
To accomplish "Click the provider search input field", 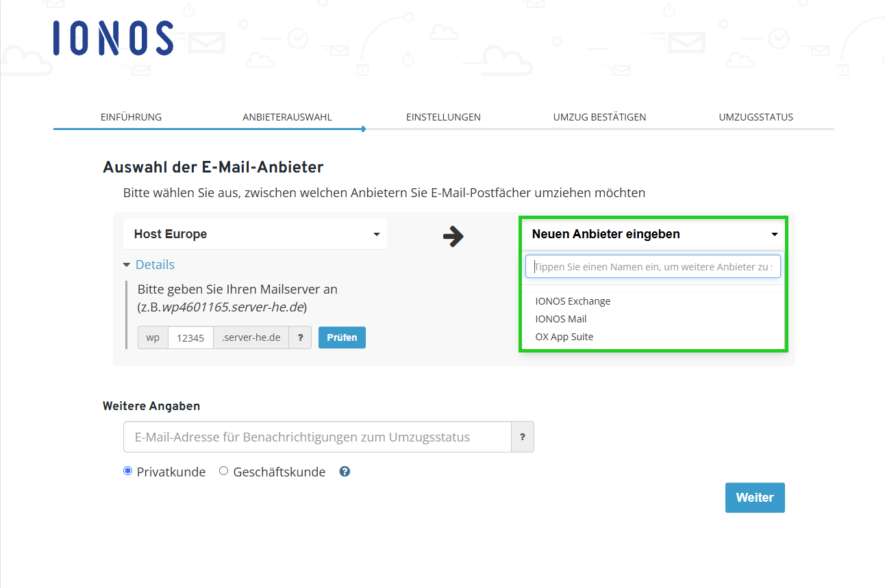I will coord(653,267).
